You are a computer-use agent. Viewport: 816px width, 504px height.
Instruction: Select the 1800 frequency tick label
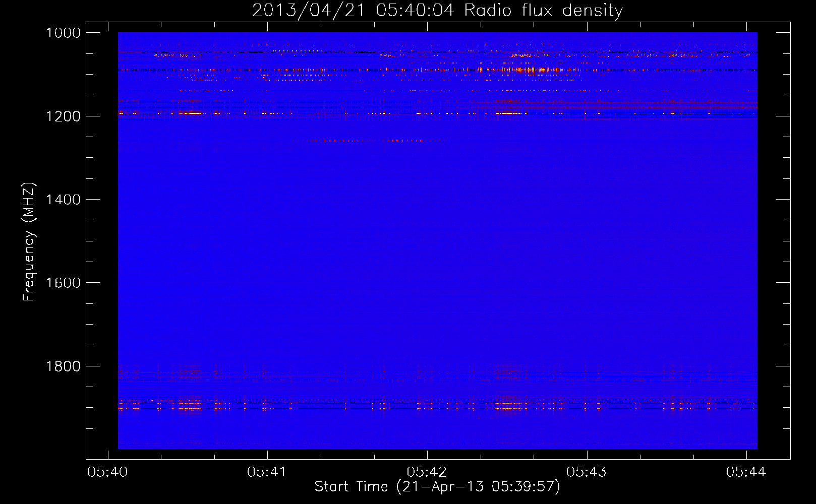pyautogui.click(x=63, y=366)
